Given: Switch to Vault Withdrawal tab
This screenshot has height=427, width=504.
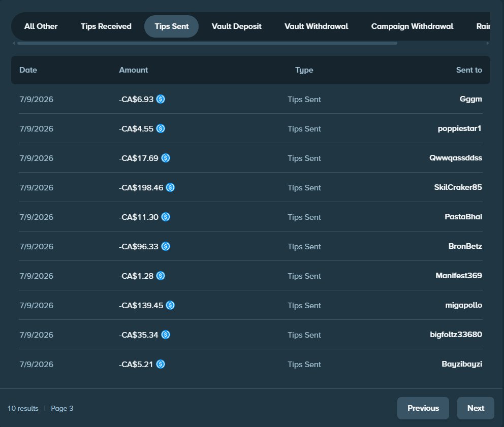Looking at the screenshot, I should point(317,26).
